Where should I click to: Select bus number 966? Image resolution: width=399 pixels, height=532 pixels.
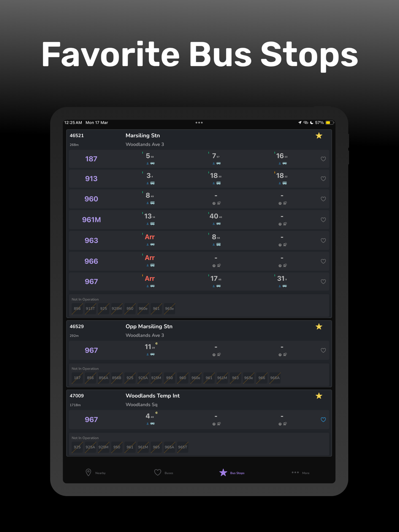point(91,261)
